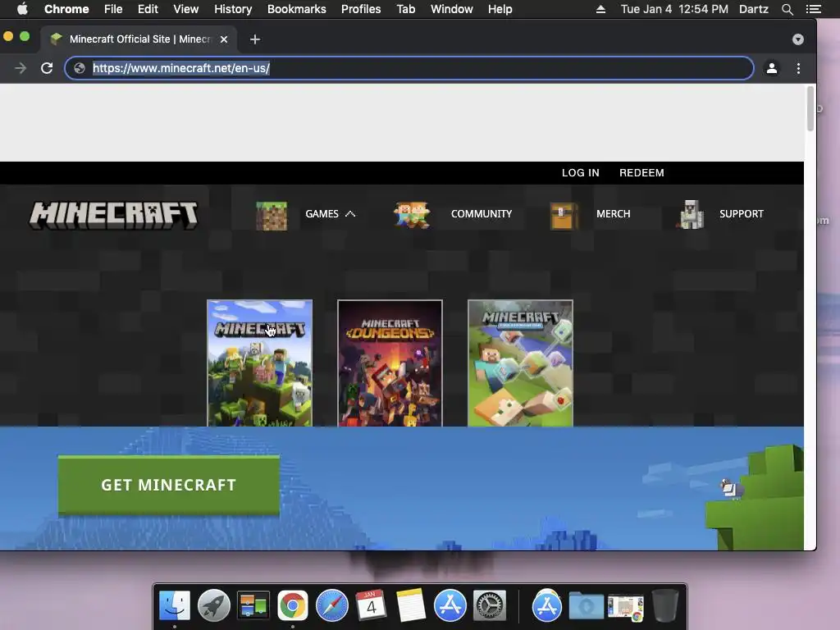The width and height of the screenshot is (840, 630).
Task: Open the Tab menu
Action: click(x=406, y=9)
